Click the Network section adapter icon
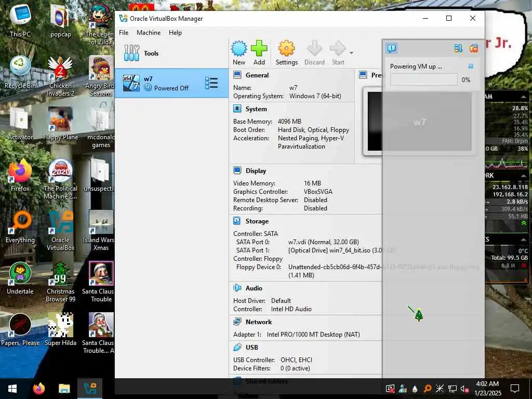 tap(237, 322)
